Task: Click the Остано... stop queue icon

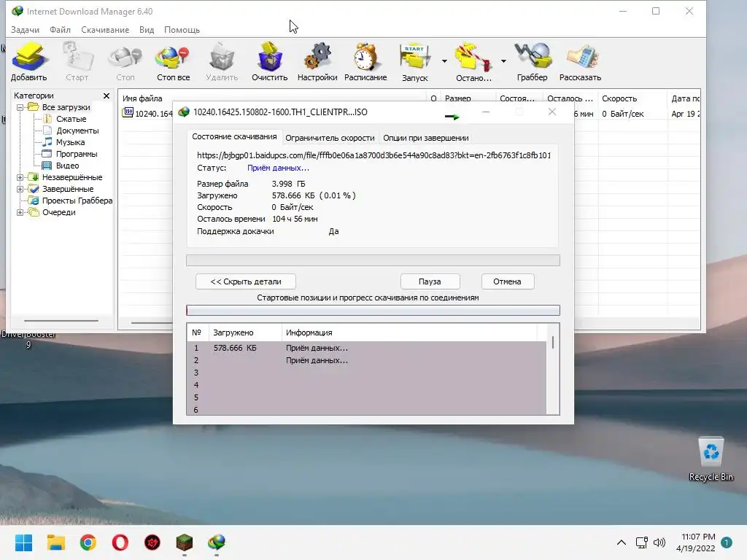Action: [x=473, y=61]
